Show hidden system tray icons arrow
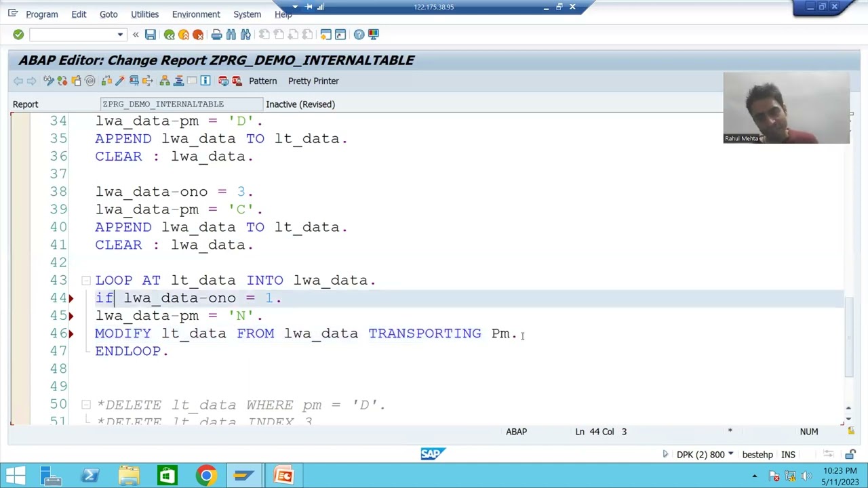The width and height of the screenshot is (868, 488). (755, 476)
